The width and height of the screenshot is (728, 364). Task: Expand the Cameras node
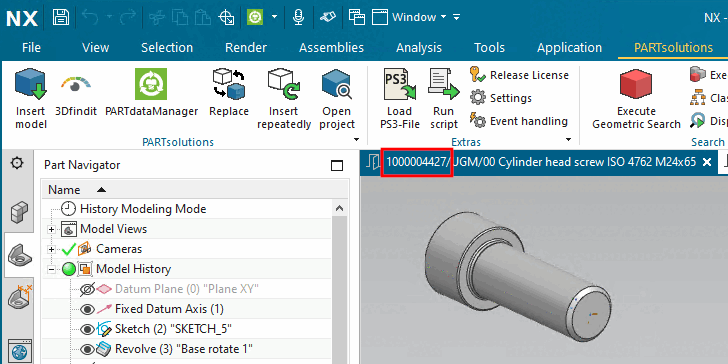51,249
